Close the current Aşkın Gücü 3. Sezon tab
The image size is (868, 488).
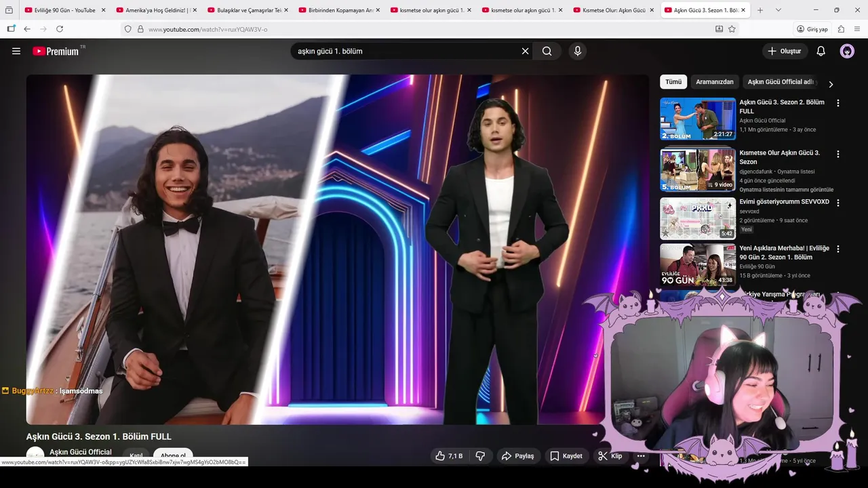click(x=743, y=10)
